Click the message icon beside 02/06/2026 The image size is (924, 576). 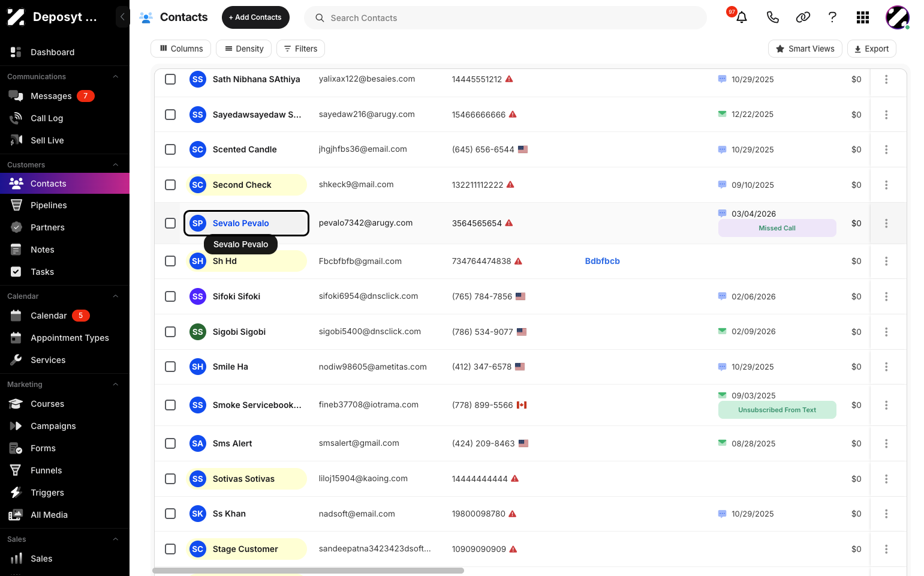click(x=722, y=296)
